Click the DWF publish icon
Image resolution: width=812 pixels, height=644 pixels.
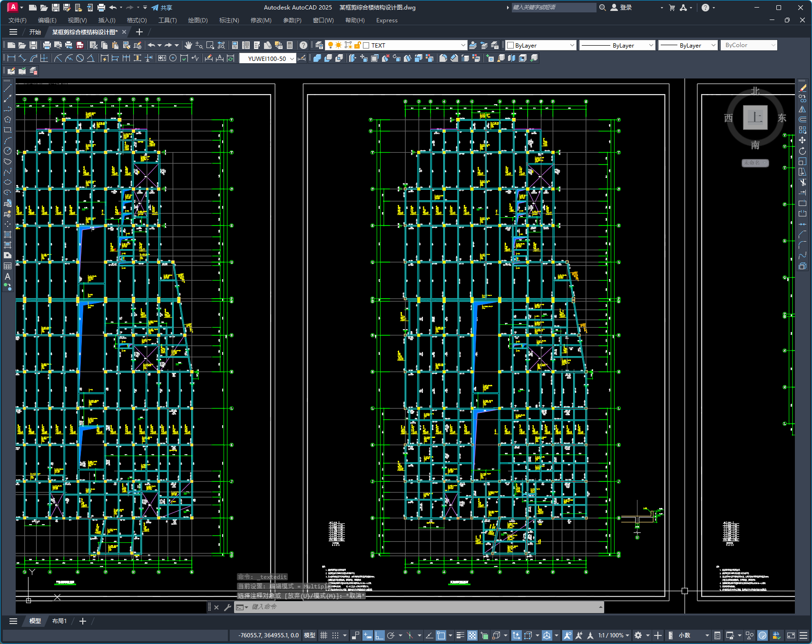80,45
